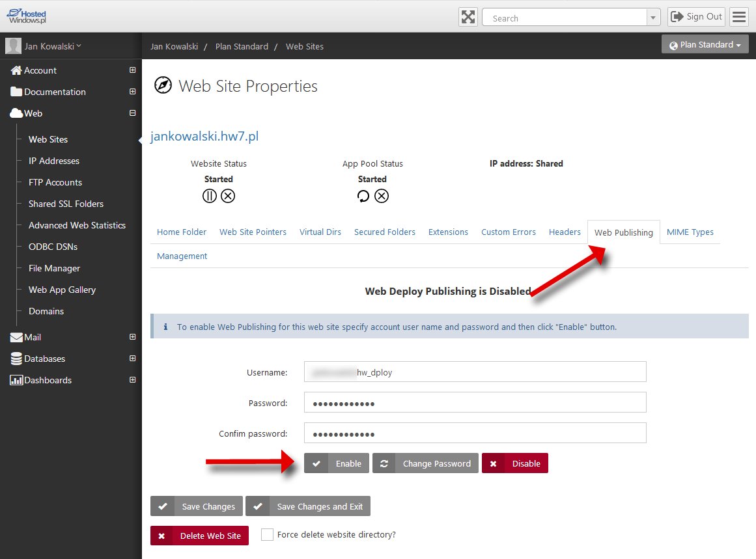Screen dimensions: 756x559
Task: Click the Dashboards chart icon
Action: (x=16, y=380)
